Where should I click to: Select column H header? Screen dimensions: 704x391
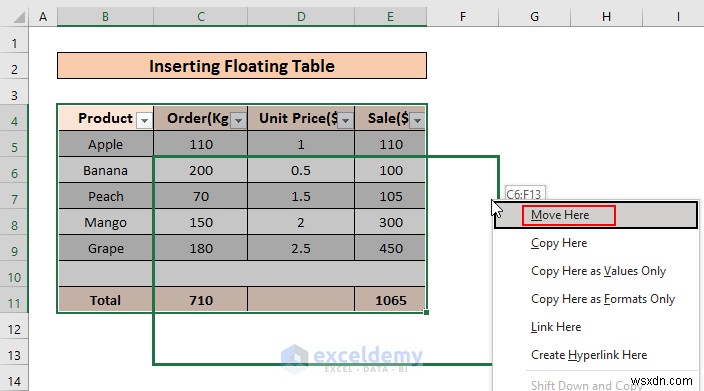tap(606, 17)
